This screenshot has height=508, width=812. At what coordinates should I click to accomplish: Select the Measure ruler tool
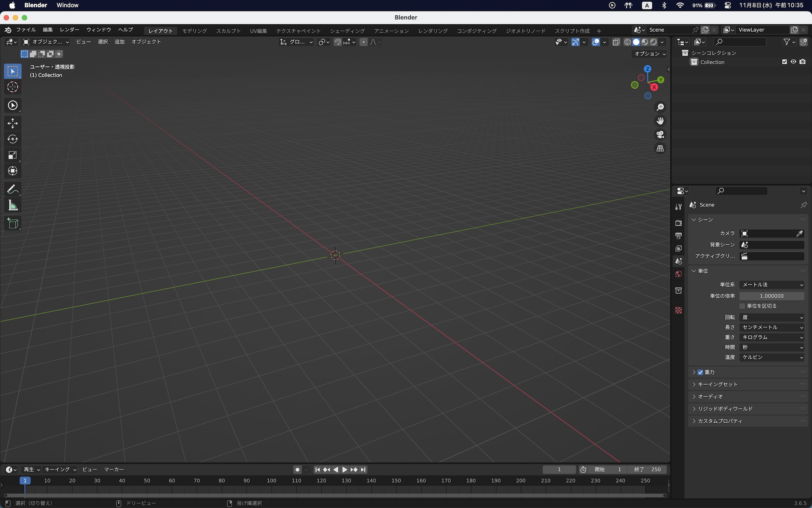(x=13, y=206)
